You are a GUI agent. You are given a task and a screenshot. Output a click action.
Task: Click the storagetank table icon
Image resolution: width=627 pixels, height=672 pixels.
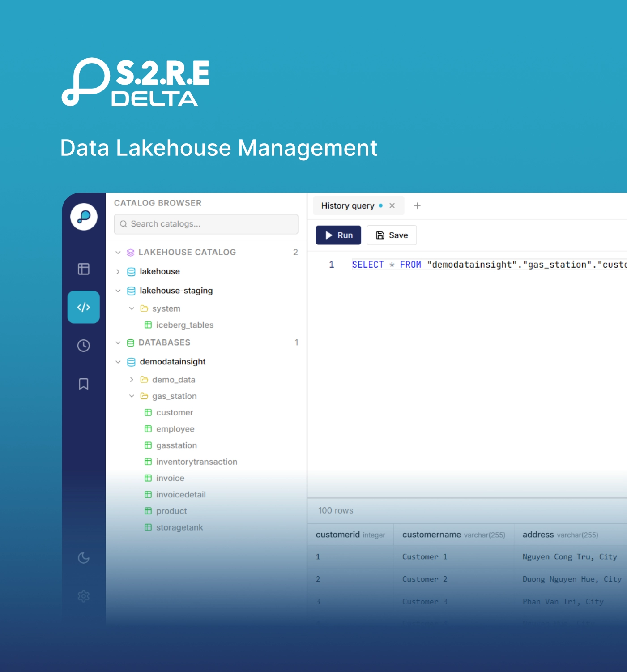point(148,527)
